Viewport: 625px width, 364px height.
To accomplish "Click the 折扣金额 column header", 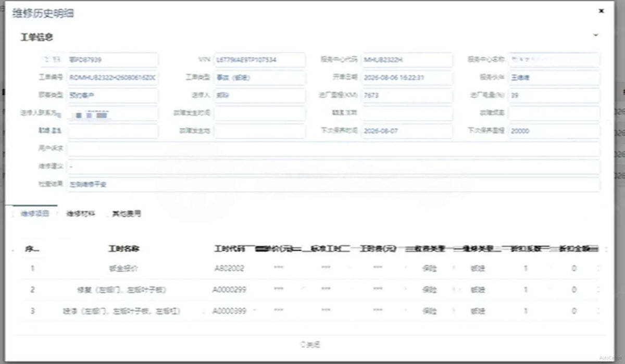I will coord(574,249).
